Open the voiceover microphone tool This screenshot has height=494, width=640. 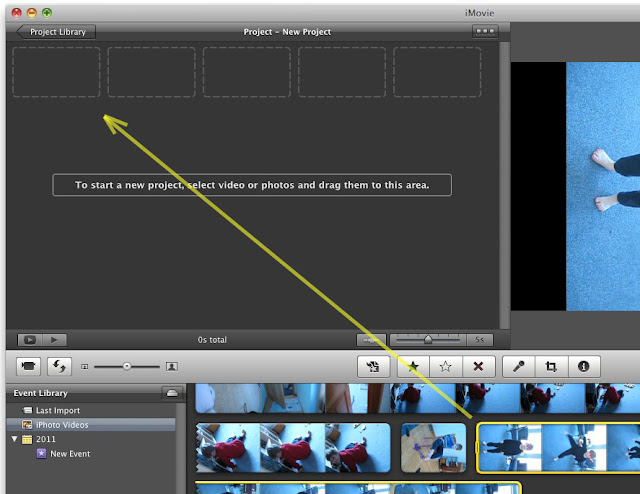[518, 366]
